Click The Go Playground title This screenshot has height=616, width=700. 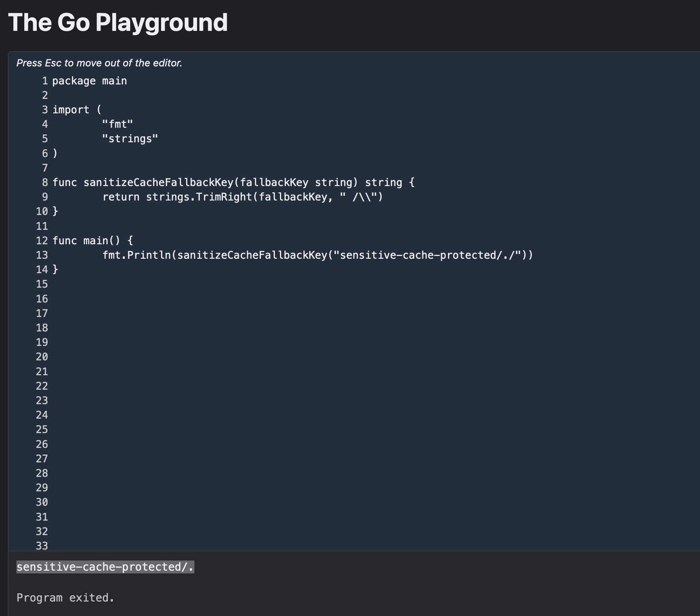[118, 22]
